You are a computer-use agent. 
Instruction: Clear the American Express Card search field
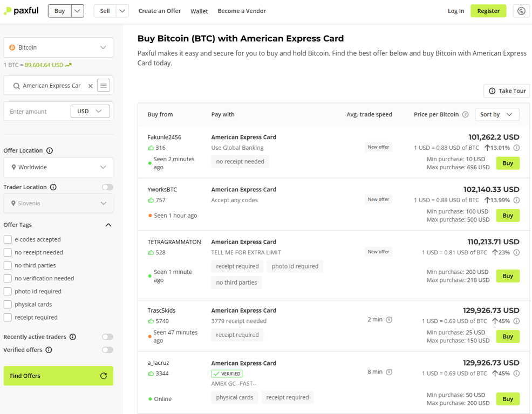(x=90, y=85)
